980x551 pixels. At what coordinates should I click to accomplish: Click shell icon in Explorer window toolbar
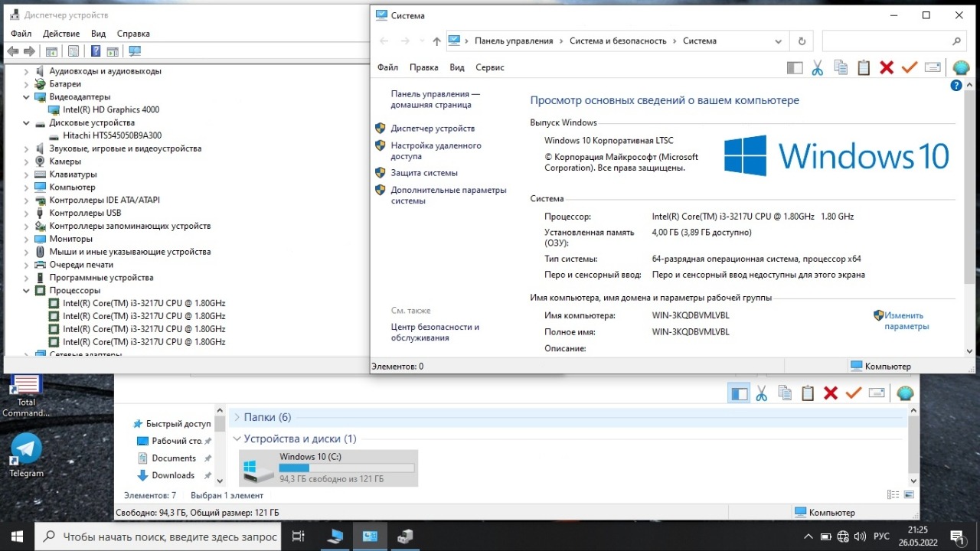tap(905, 393)
